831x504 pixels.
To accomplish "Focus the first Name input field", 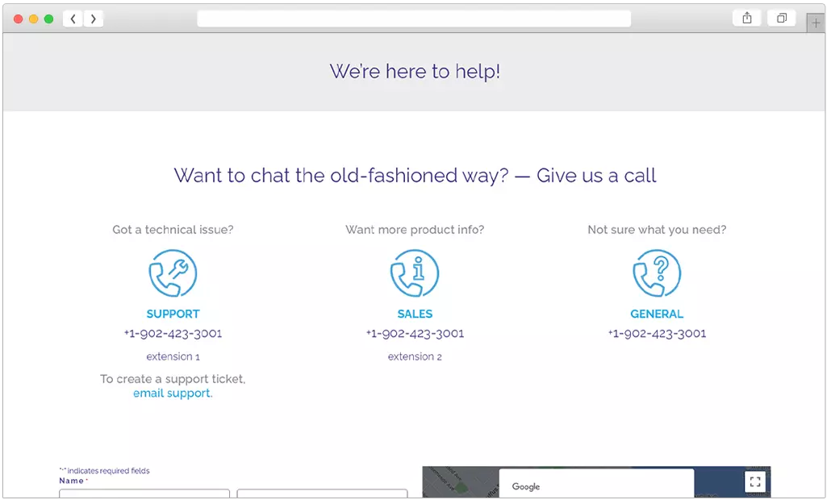I will tap(144, 495).
